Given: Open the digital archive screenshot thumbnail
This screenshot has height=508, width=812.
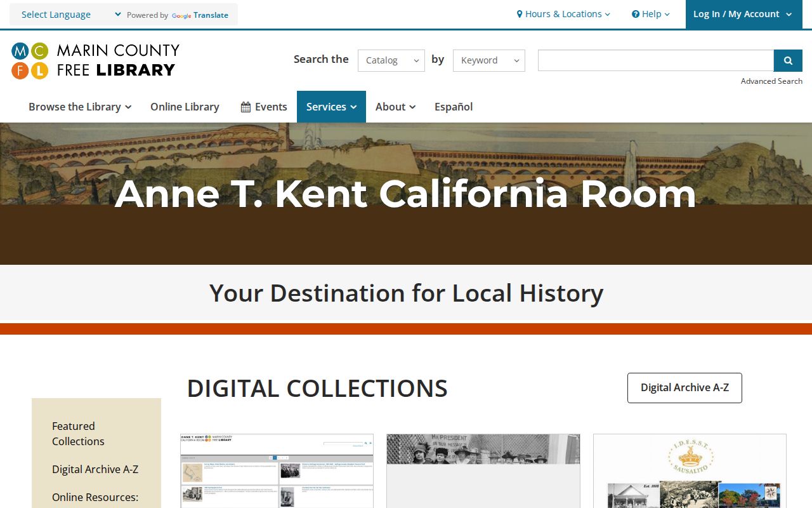Looking at the screenshot, I should point(277,471).
